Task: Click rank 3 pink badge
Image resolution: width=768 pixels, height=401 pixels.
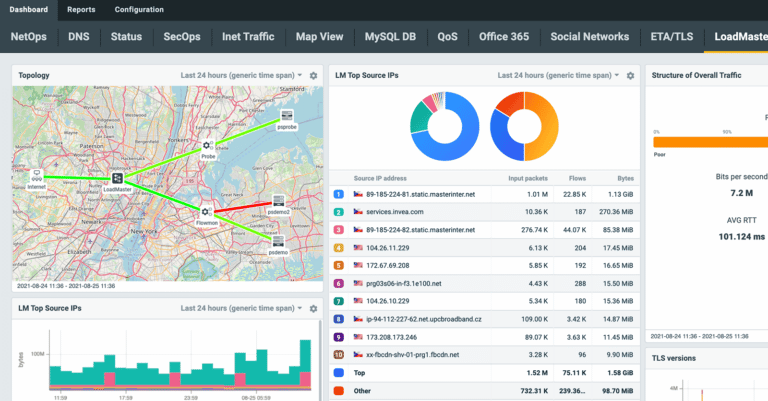Action: coord(338,230)
